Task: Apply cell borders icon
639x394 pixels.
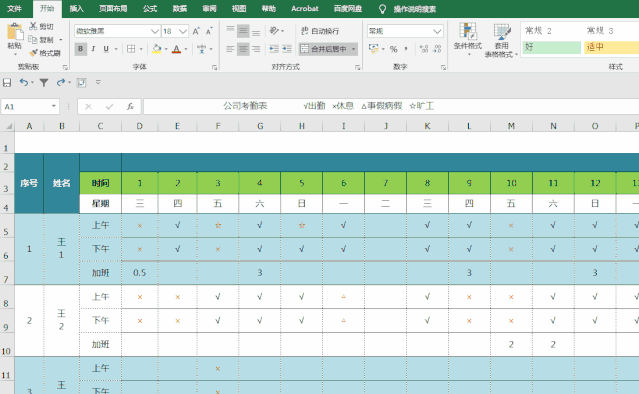Action: [x=131, y=49]
